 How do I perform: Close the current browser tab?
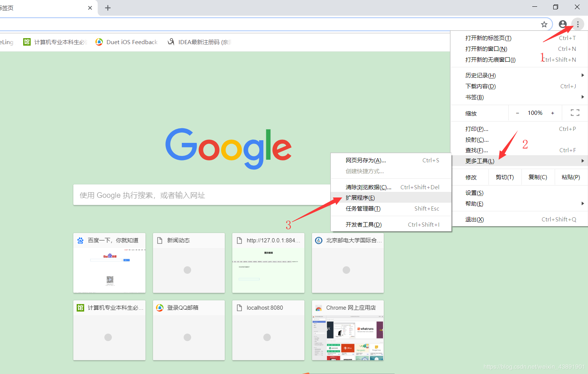(x=90, y=8)
